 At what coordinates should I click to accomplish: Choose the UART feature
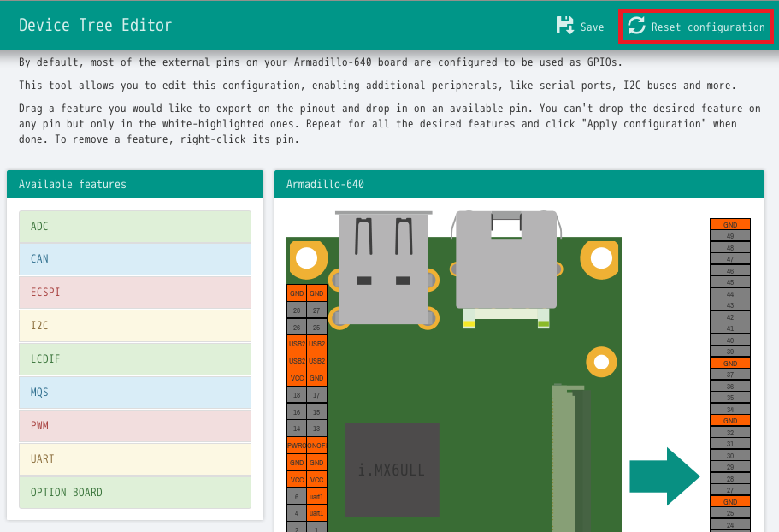click(x=135, y=459)
